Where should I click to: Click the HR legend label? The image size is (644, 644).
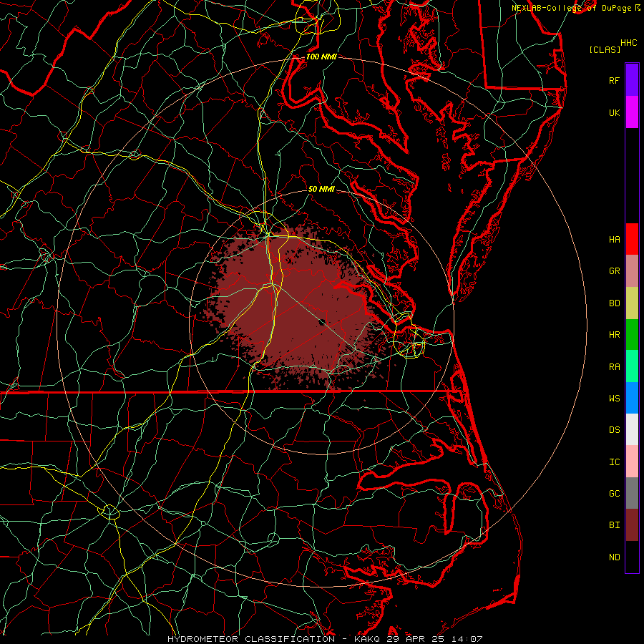614,335
